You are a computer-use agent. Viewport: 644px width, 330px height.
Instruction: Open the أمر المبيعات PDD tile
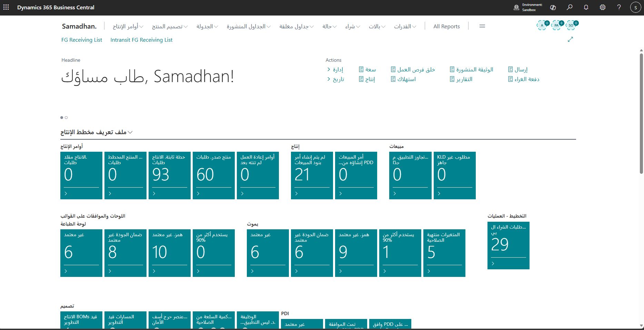click(356, 176)
